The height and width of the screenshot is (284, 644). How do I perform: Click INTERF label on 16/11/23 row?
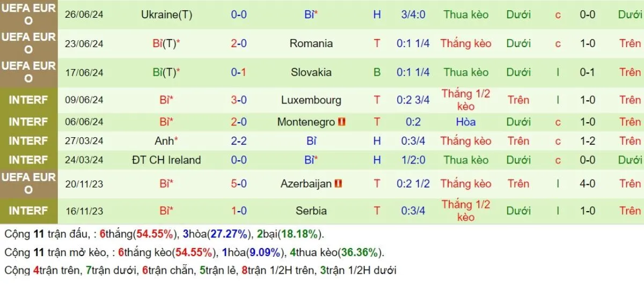tap(28, 211)
